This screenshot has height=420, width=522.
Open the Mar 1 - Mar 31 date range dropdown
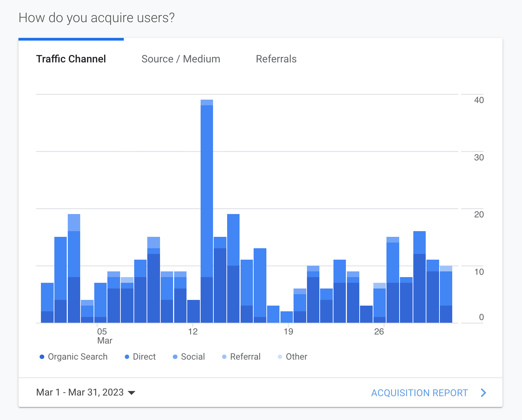pyautogui.click(x=80, y=392)
